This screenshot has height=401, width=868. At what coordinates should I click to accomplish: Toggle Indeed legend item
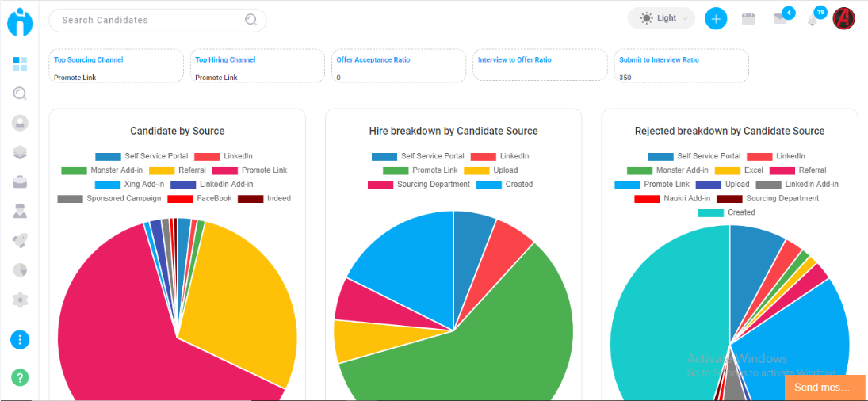click(x=265, y=199)
